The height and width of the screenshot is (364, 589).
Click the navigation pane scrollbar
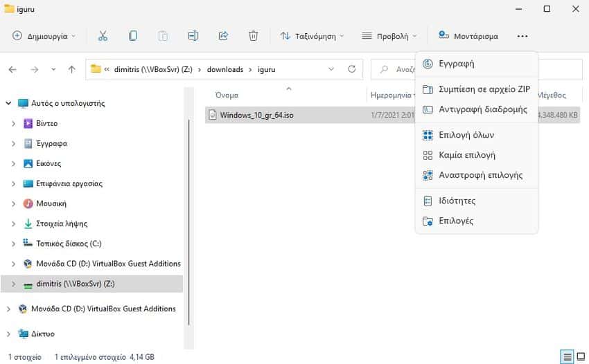(188, 222)
